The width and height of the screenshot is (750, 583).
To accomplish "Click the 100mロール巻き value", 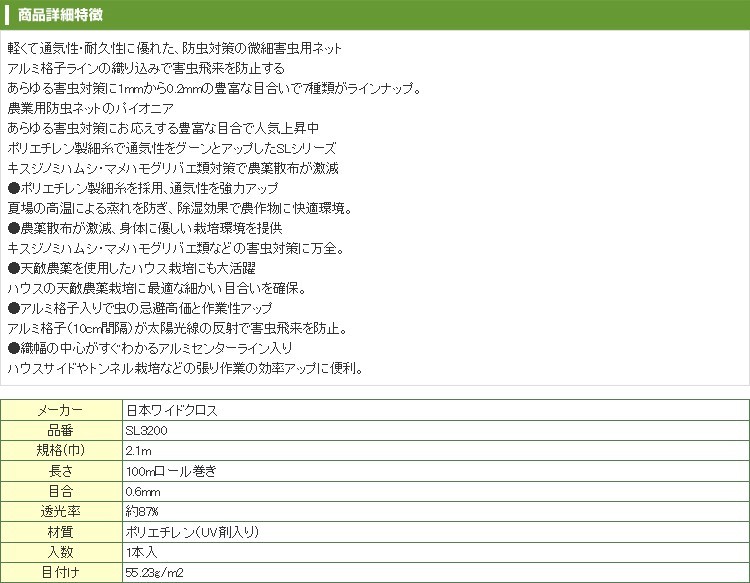I will (171, 472).
